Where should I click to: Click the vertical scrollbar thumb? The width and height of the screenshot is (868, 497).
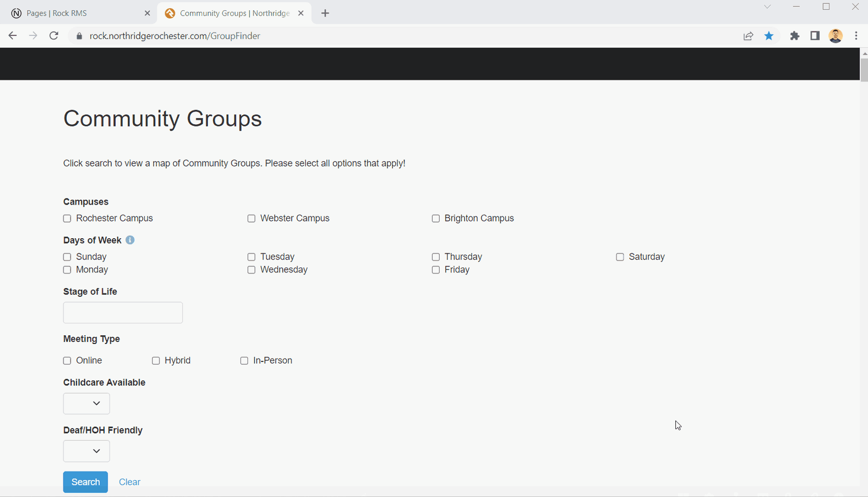click(864, 69)
